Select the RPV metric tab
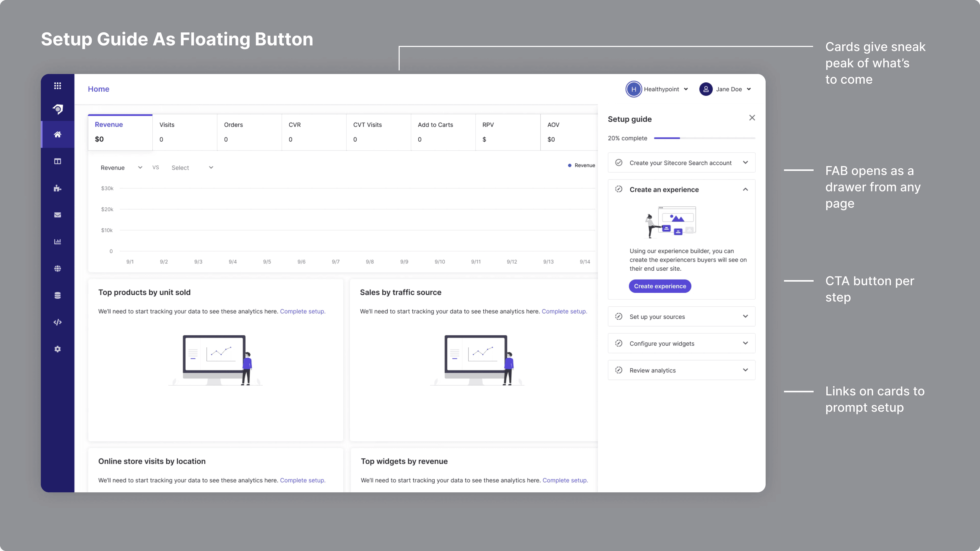The height and width of the screenshot is (551, 980). 508,132
